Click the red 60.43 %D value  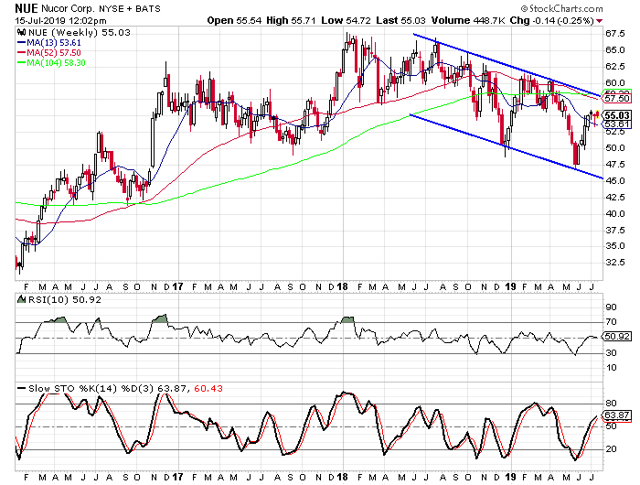(x=208, y=388)
